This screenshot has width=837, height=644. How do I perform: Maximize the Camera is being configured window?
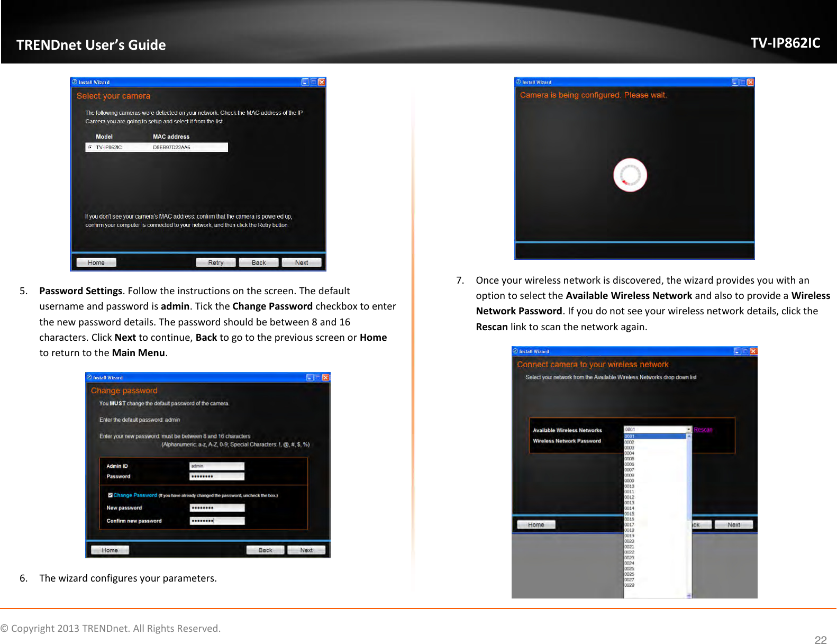click(x=743, y=82)
